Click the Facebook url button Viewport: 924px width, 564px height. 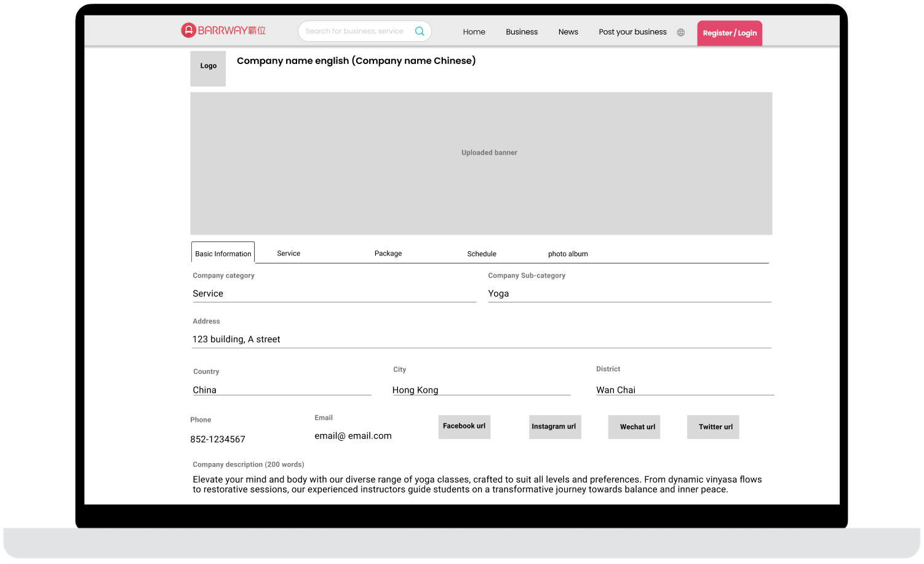click(x=464, y=426)
